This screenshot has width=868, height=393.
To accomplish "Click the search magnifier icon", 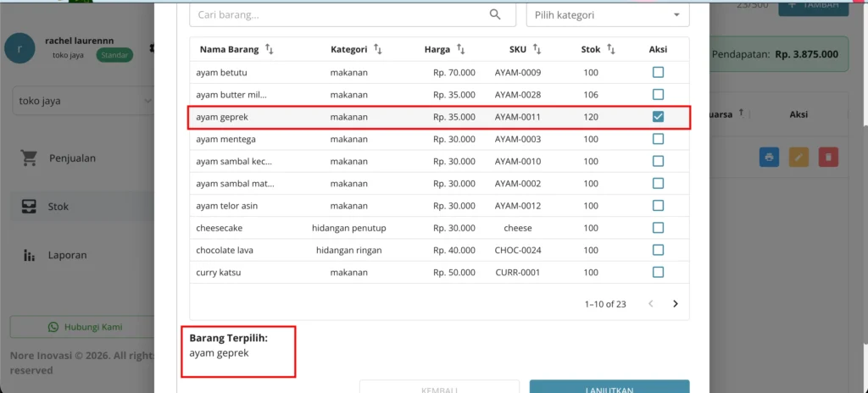I will 495,15.
